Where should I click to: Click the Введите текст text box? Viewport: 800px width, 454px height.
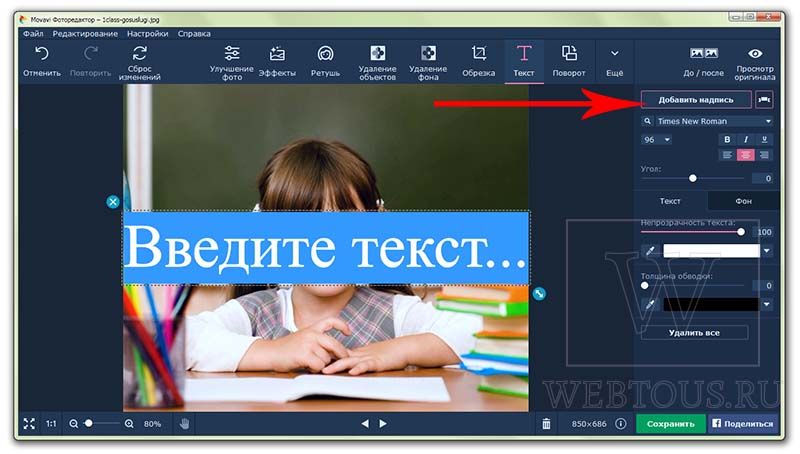(x=326, y=248)
